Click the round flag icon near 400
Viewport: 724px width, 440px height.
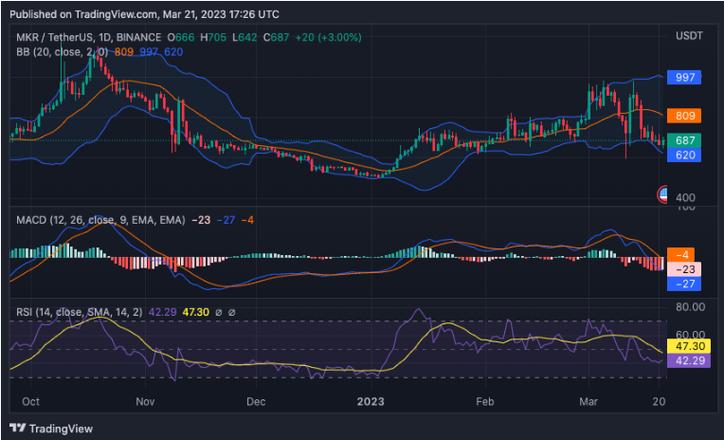[x=662, y=195]
